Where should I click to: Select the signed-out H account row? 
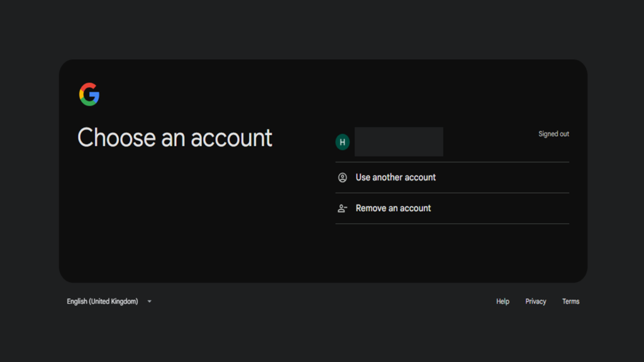click(452, 142)
